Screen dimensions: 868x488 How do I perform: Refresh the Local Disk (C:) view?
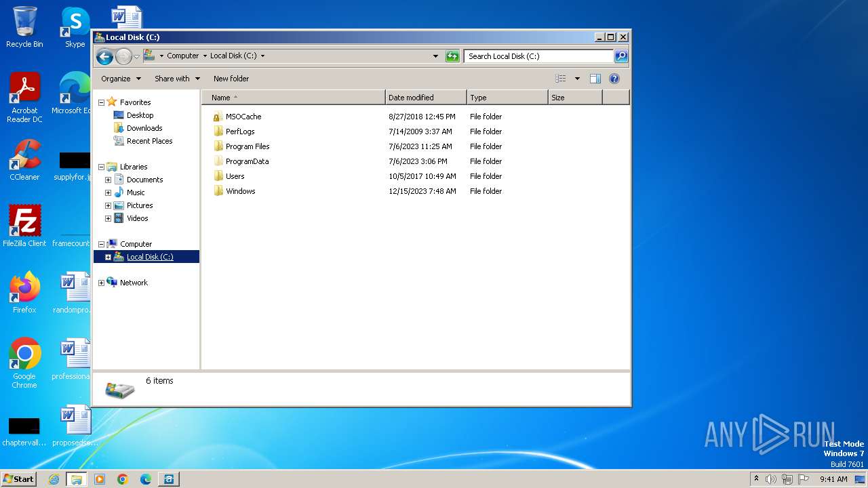[452, 56]
